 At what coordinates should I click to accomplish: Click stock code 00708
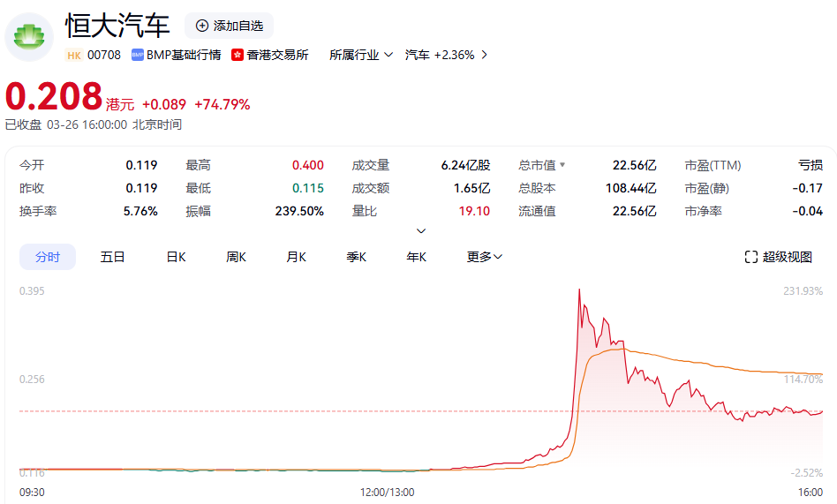(x=104, y=55)
